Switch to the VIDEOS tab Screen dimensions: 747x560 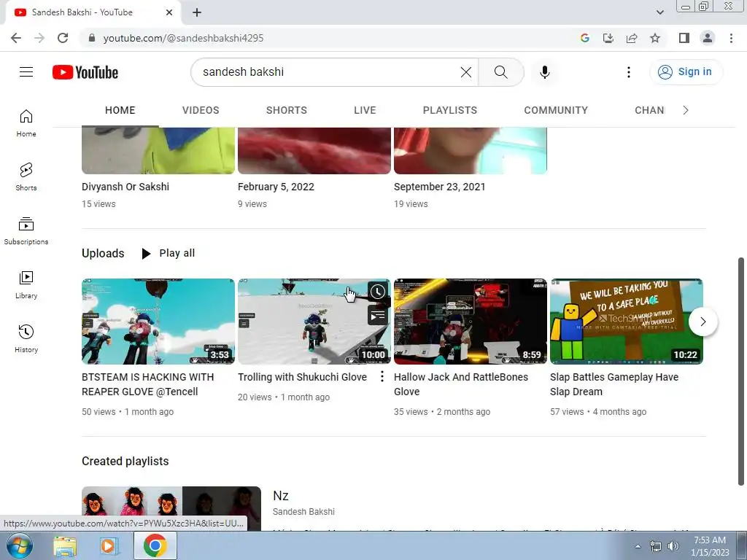[x=201, y=111]
